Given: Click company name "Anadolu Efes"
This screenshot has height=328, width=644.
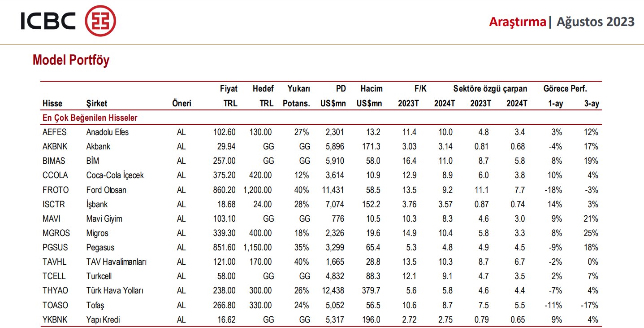Looking at the screenshot, I should [x=107, y=132].
